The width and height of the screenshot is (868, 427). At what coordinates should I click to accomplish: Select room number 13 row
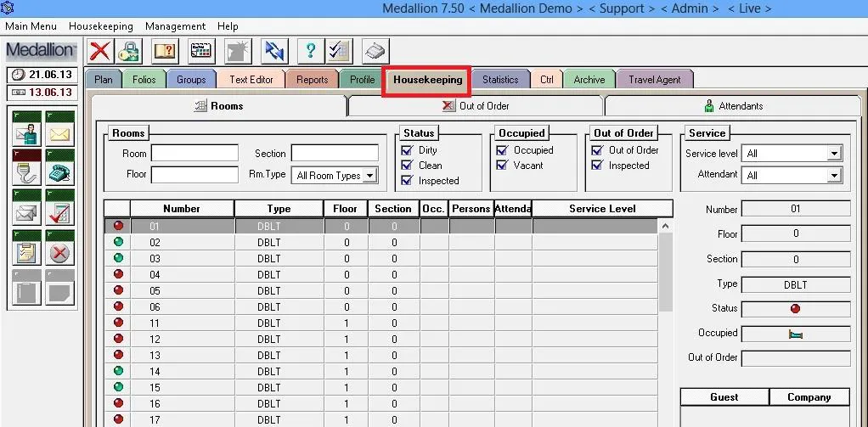click(380, 355)
